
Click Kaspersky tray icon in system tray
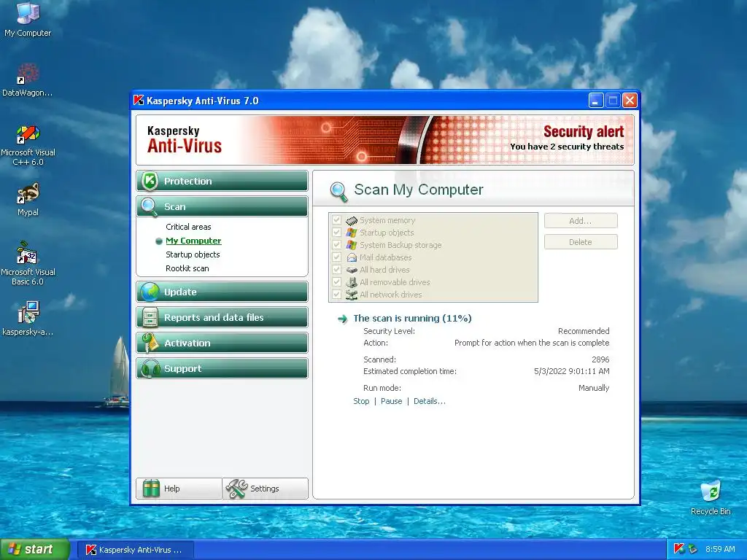pyautogui.click(x=679, y=548)
